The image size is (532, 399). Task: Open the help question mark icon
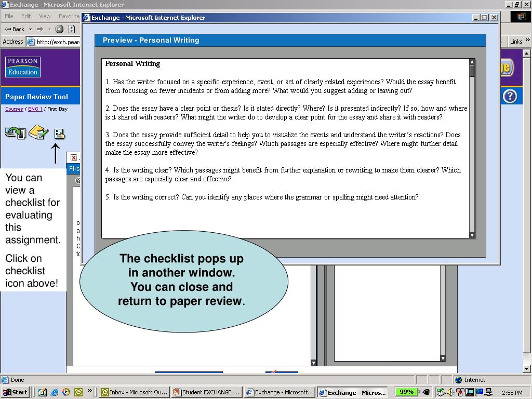510,96
